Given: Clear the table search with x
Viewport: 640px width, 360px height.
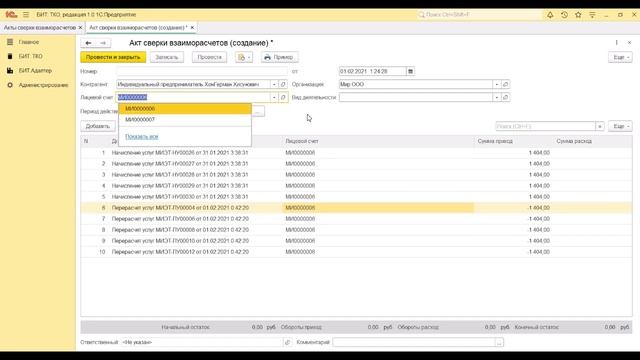Looking at the screenshot, I should [600, 126].
